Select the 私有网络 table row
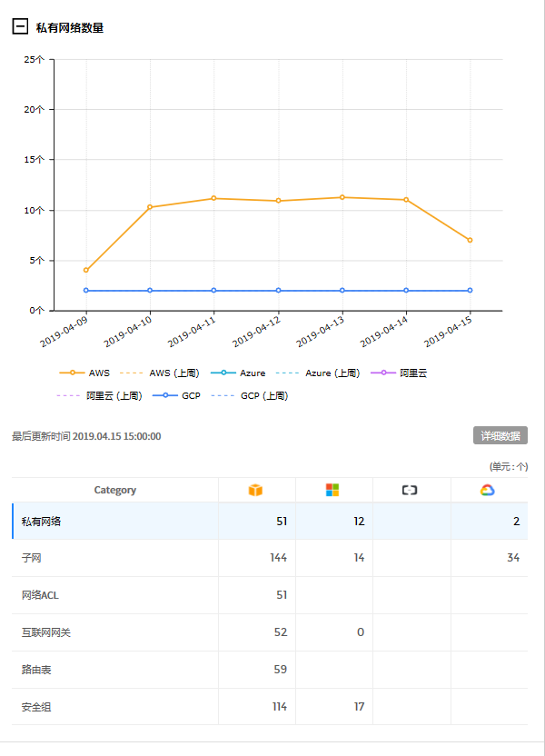Viewport: 545px width, 756px height. [115, 521]
